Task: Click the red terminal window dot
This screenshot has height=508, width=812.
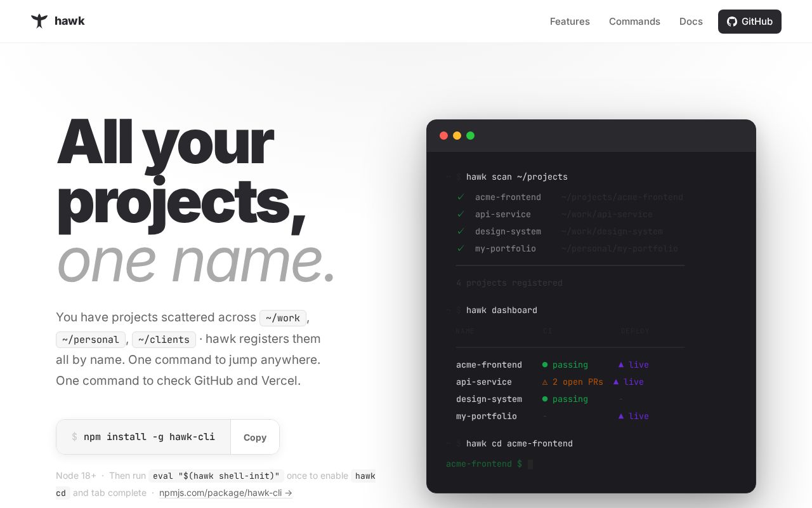Action: click(443, 135)
